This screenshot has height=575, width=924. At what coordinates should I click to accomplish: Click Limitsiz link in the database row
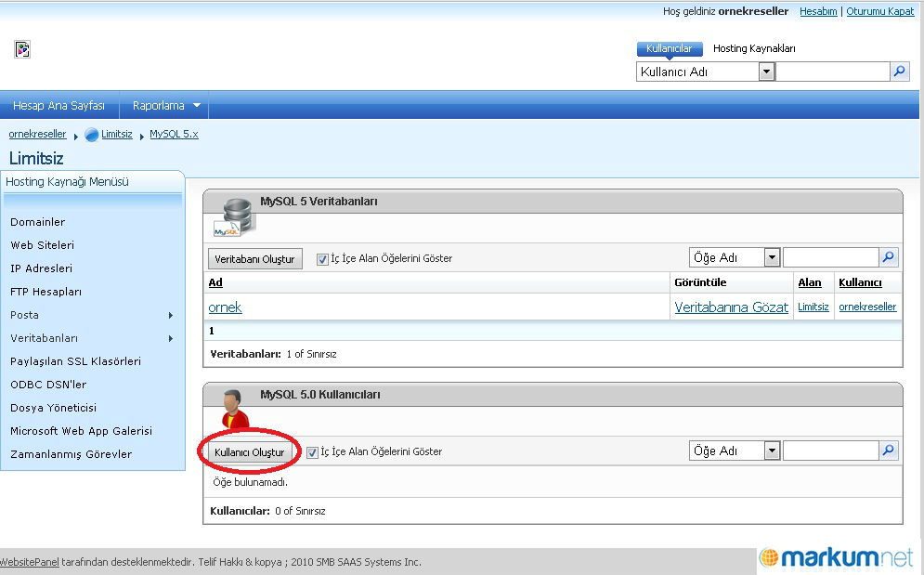pos(813,307)
